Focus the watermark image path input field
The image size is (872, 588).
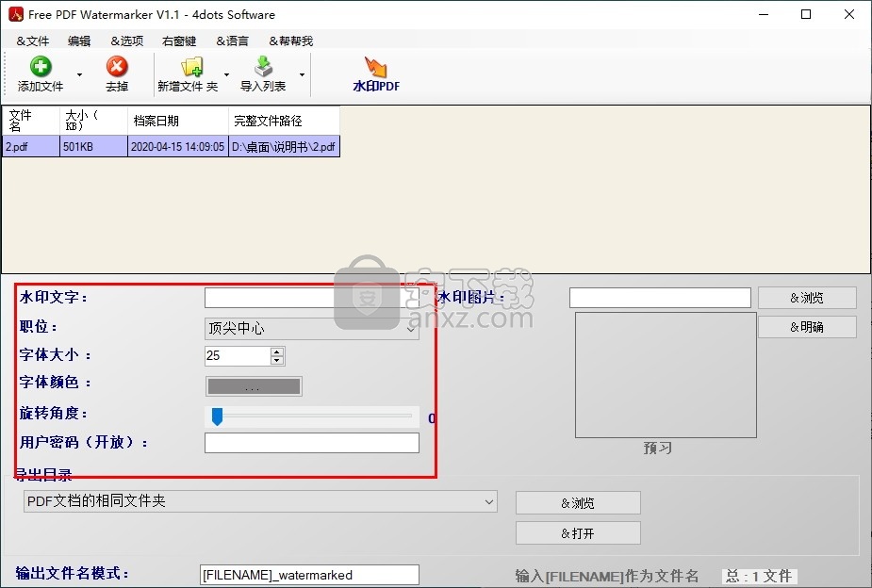coord(660,298)
